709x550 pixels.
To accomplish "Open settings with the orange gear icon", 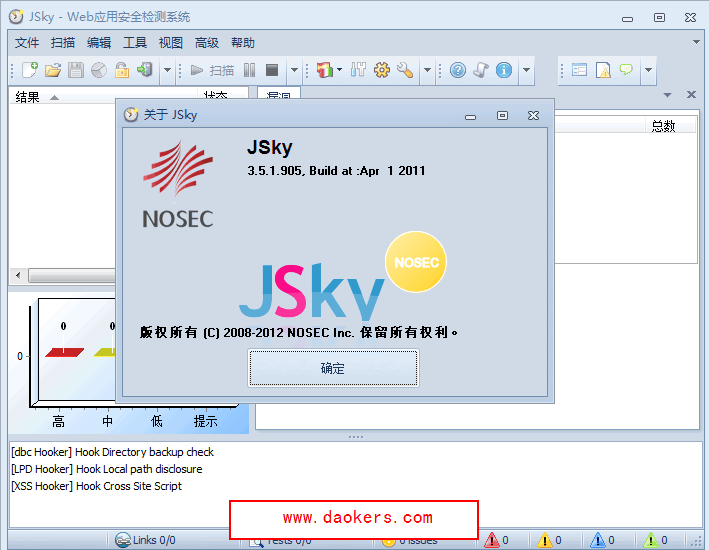I will pos(382,70).
